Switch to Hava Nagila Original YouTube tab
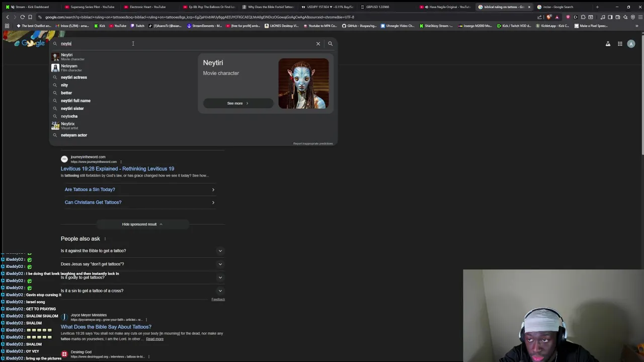The image size is (644, 362). pyautogui.click(x=447, y=7)
